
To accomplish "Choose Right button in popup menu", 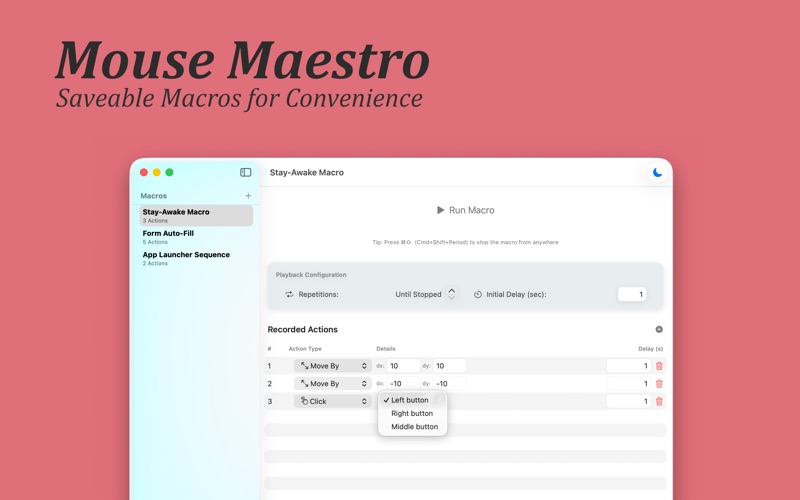I will [x=412, y=413].
